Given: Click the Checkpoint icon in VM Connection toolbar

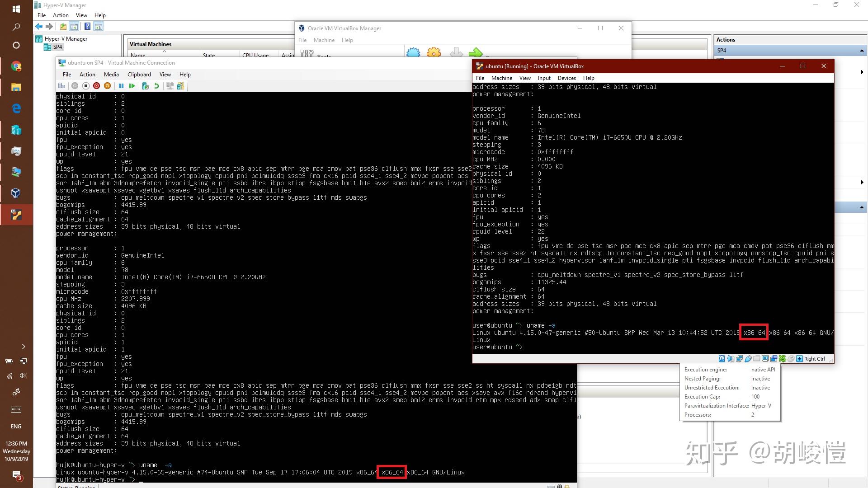Looking at the screenshot, I should 146,86.
